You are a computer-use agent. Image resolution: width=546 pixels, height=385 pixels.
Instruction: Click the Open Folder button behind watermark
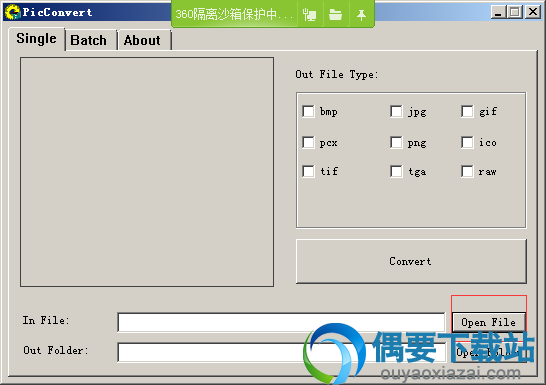coord(489,352)
